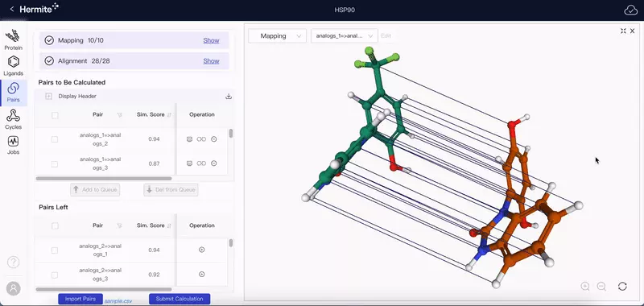Add the analogs_2=>analogs_1 pair
The image size is (644, 306).
pos(202,250)
